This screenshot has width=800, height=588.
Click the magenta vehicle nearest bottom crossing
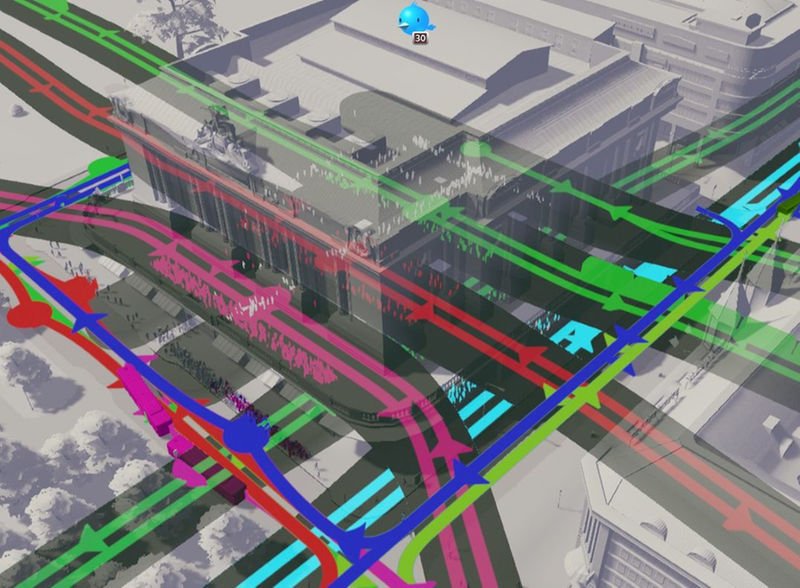pyautogui.click(x=228, y=487)
